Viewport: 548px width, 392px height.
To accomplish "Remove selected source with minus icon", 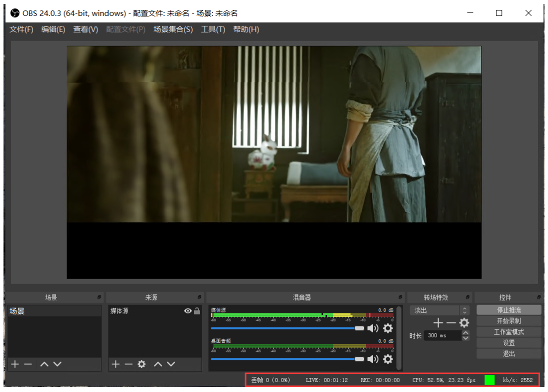I will point(128,364).
